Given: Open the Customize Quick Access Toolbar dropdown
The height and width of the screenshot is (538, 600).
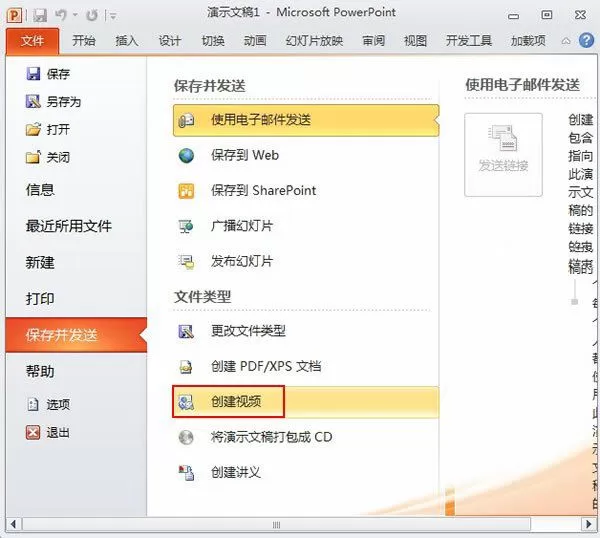Looking at the screenshot, I should 113,16.
